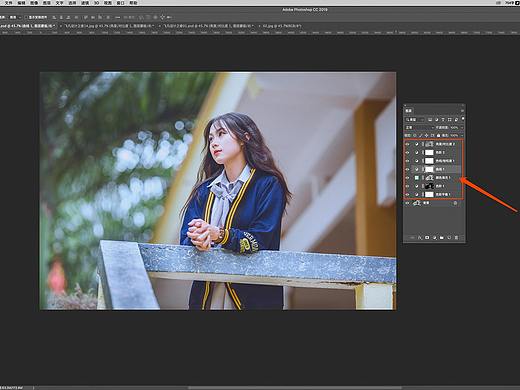This screenshot has height=390, width=520.
Task: Toggle visibility of the highlighted selected layer
Action: click(x=407, y=169)
